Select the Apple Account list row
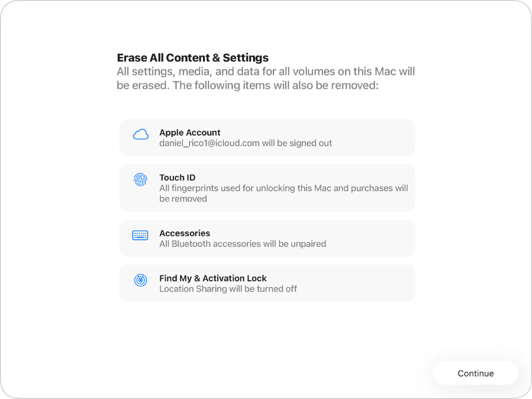This screenshot has height=399, width=532. (267, 137)
